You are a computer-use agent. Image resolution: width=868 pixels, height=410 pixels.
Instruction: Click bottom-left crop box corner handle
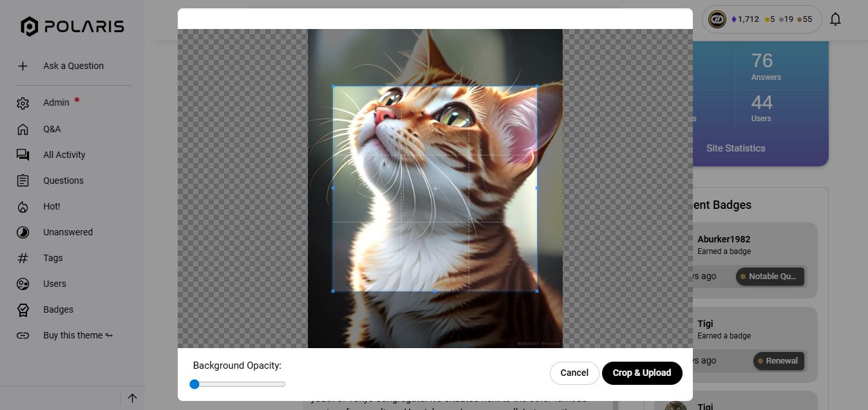pos(333,291)
